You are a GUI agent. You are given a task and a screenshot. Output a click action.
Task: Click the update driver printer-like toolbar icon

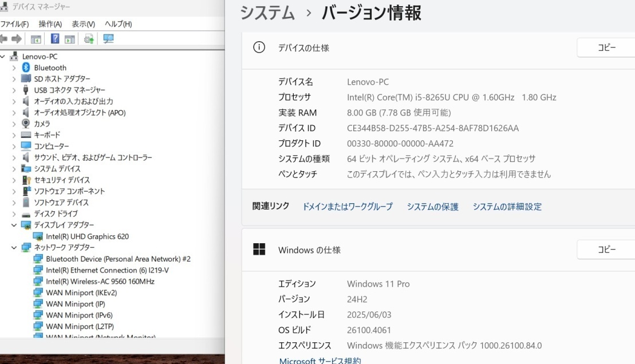[89, 39]
